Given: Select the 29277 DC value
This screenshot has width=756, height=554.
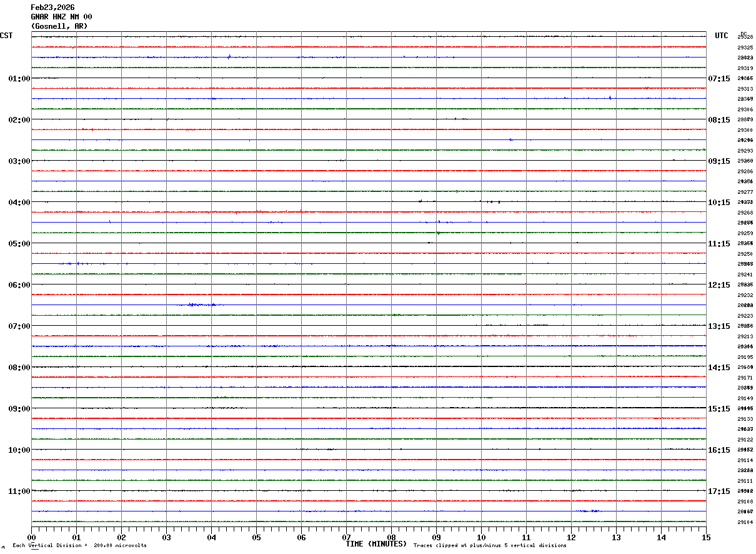Looking at the screenshot, I should pyautogui.click(x=745, y=192).
